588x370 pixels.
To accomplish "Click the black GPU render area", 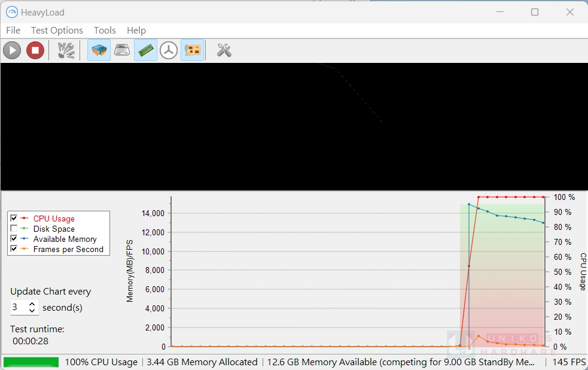I will point(294,127).
